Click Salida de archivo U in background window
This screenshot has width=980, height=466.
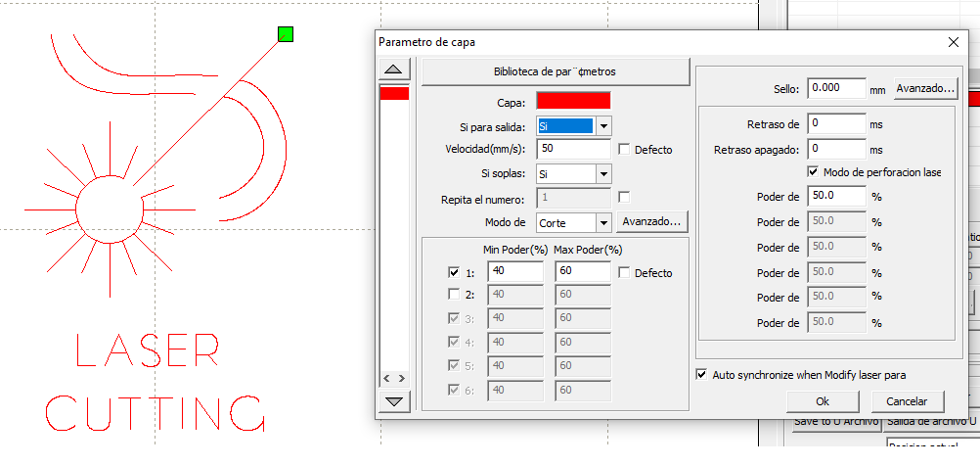click(931, 422)
